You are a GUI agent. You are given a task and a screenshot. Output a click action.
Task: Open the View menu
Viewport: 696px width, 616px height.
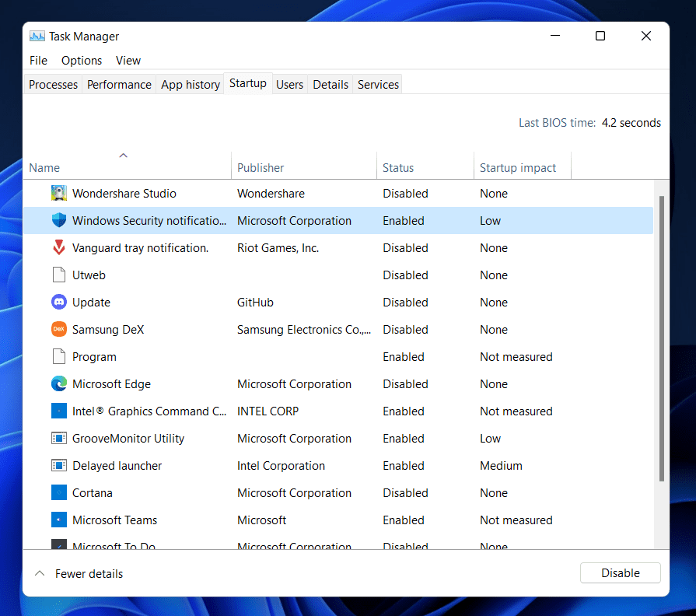(x=128, y=61)
